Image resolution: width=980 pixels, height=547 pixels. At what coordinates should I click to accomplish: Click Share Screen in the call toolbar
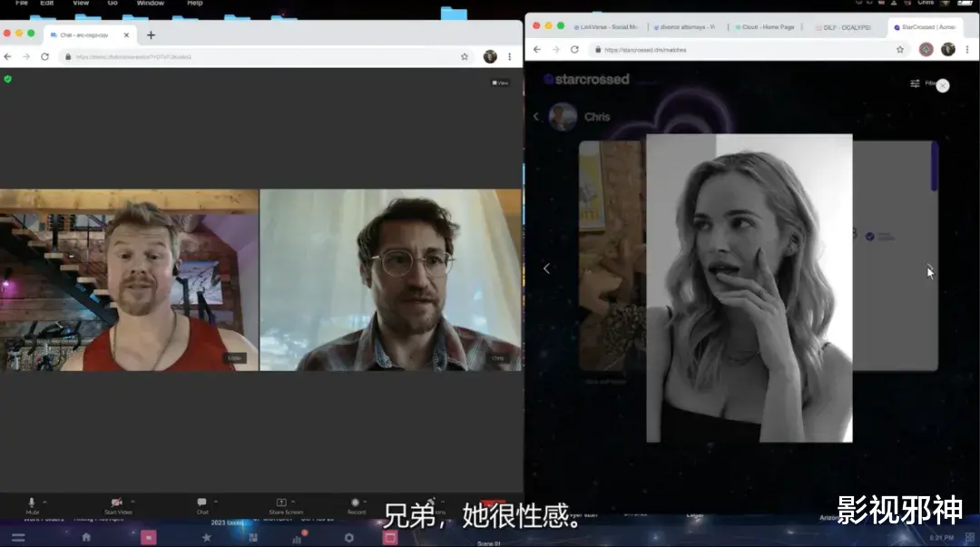coord(285,506)
